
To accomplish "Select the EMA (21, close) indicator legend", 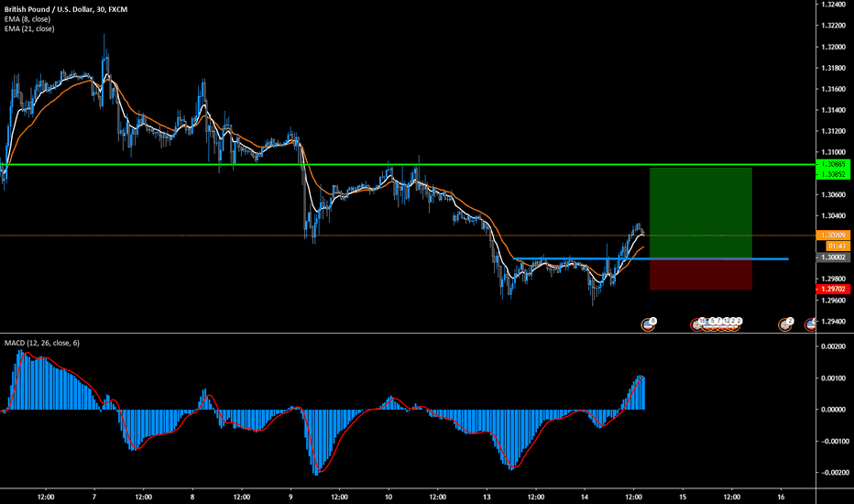I will click(x=31, y=29).
